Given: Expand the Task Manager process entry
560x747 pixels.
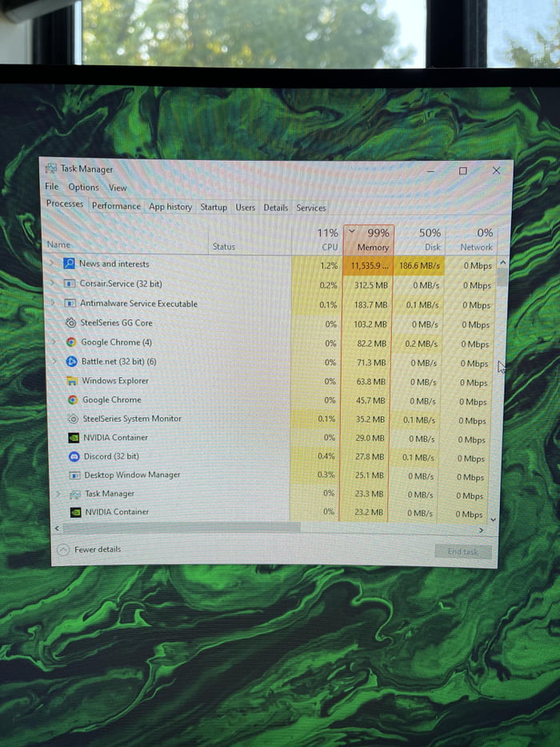Looking at the screenshot, I should pos(58,494).
